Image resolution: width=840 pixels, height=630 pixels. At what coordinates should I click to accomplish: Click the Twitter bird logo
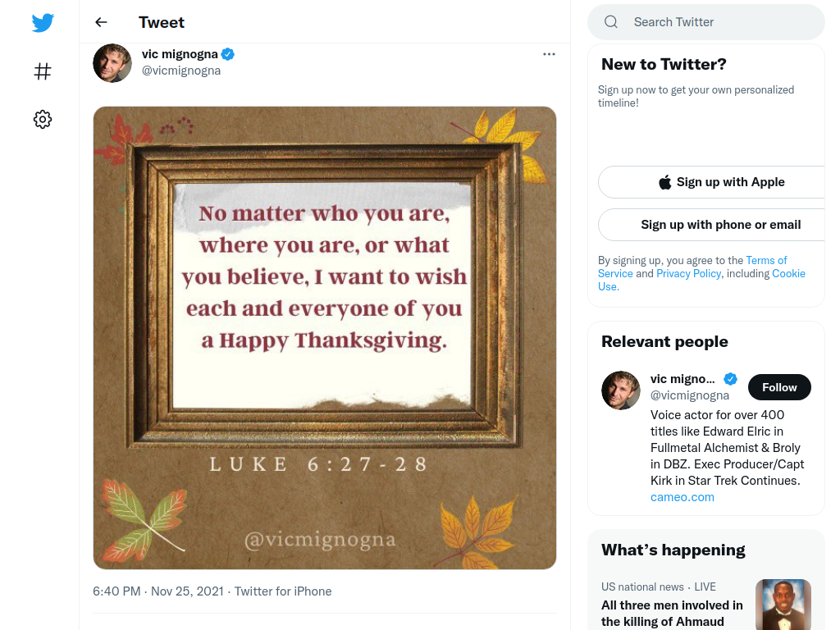[x=43, y=22]
